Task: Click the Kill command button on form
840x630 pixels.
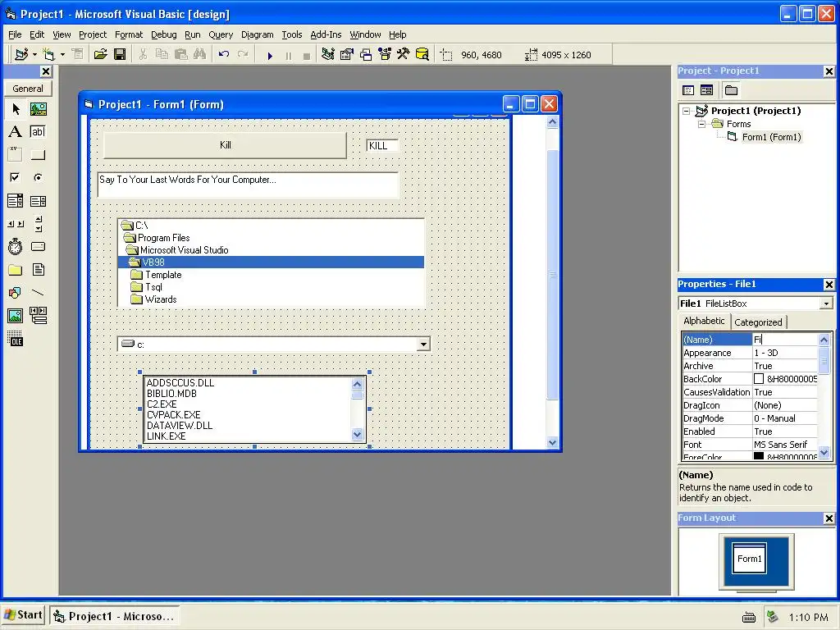Action: (x=225, y=145)
